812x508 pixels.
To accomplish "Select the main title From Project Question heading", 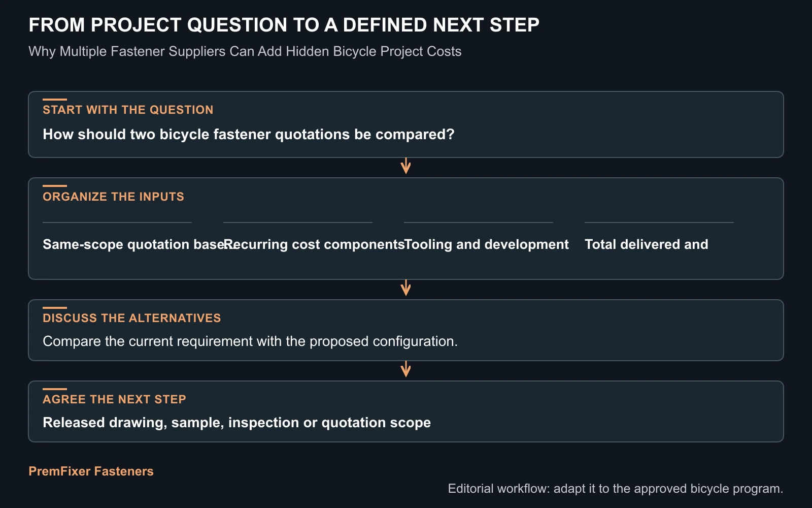I will point(284,25).
